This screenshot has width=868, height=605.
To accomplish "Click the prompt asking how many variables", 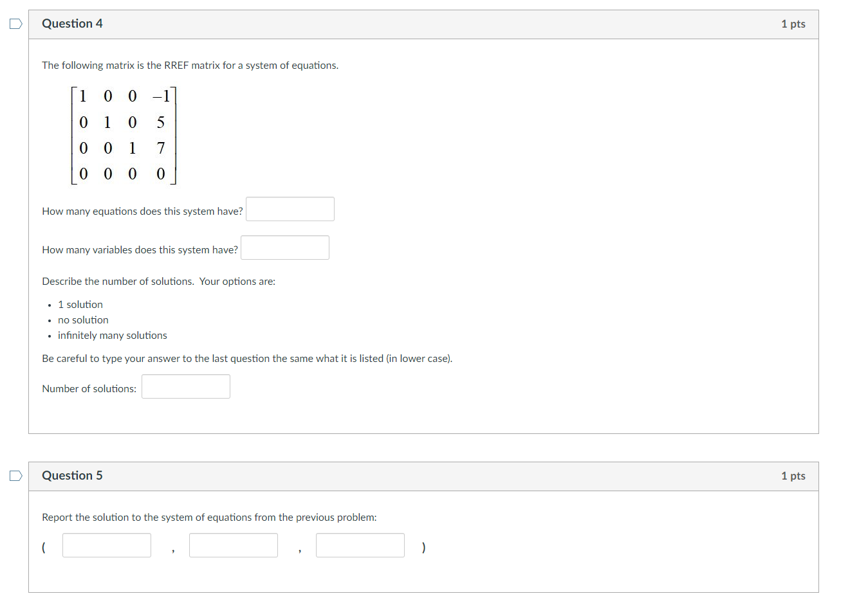I will coord(139,249).
